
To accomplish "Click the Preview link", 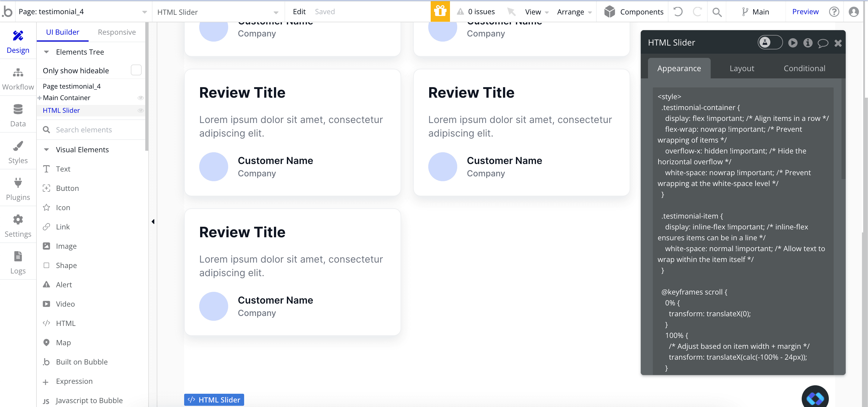I will tap(805, 12).
